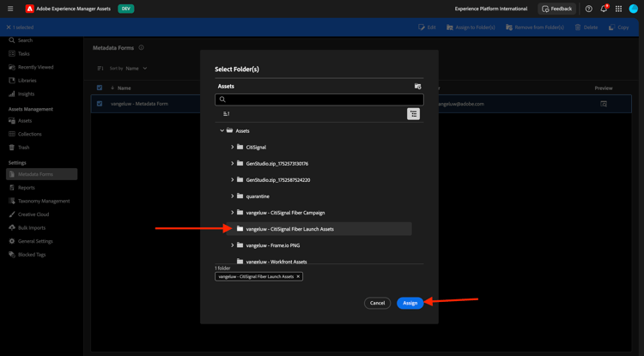Click the DEV environment badge
The width and height of the screenshot is (644, 356).
125,9
